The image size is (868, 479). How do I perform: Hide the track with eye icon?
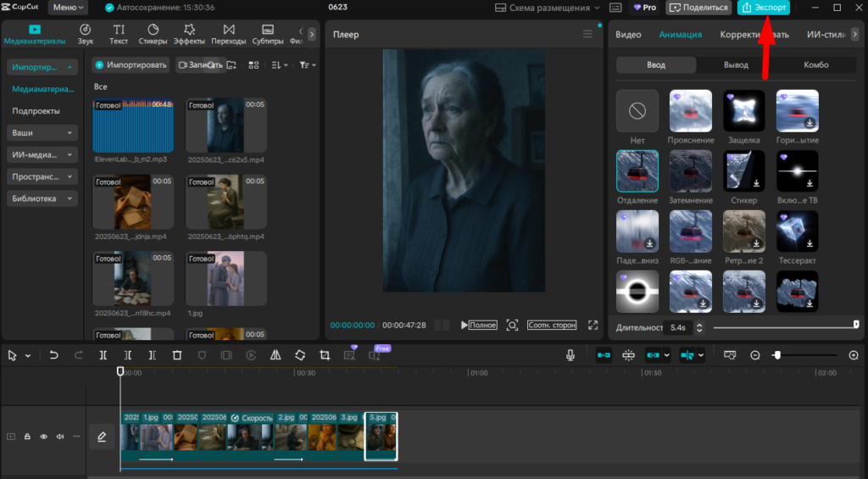click(x=44, y=437)
